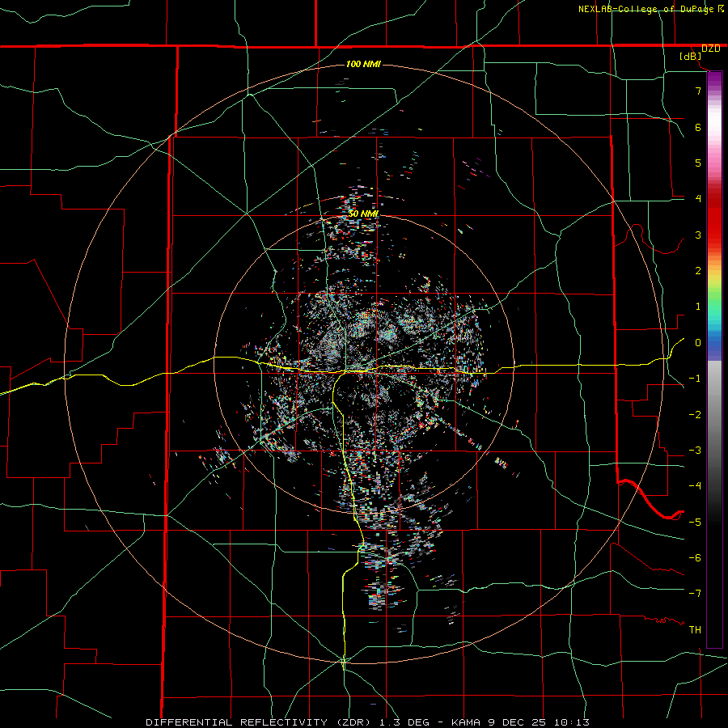Viewport: 728px width, 728px height.
Task: Select the 5 value on color scale
Action: [x=698, y=163]
